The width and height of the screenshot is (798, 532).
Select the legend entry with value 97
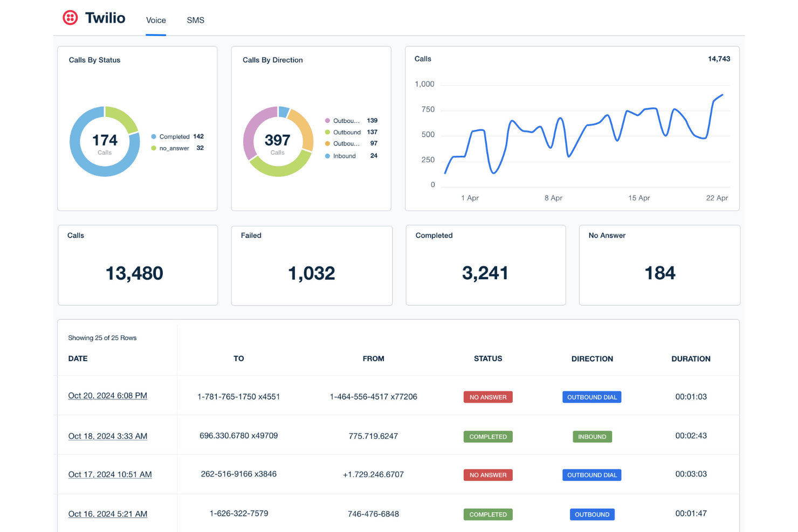(351, 143)
